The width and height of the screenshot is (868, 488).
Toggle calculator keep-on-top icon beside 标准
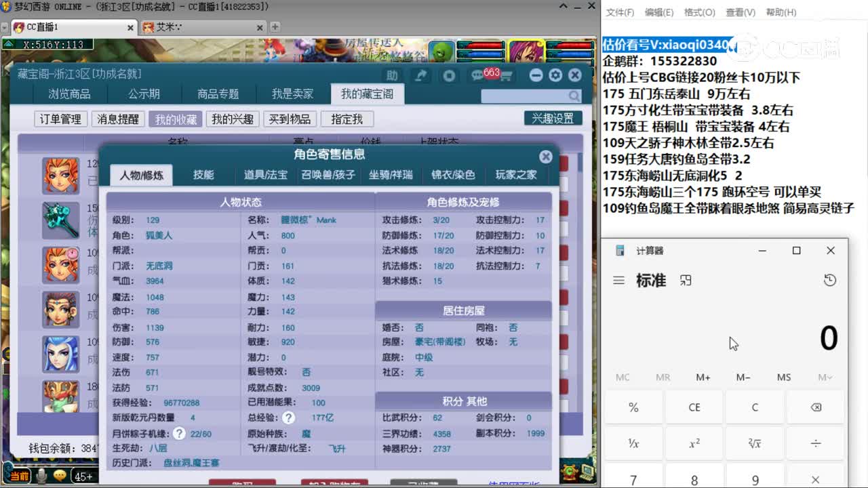tap(686, 280)
